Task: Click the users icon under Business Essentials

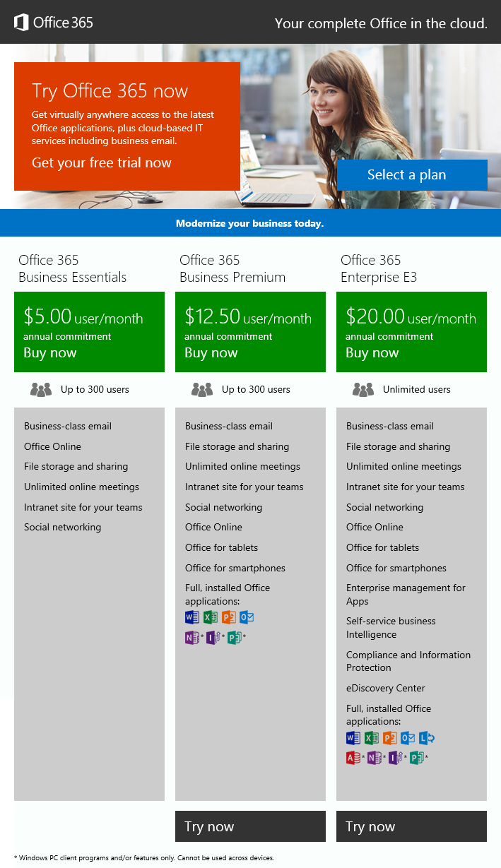Action: click(x=41, y=389)
